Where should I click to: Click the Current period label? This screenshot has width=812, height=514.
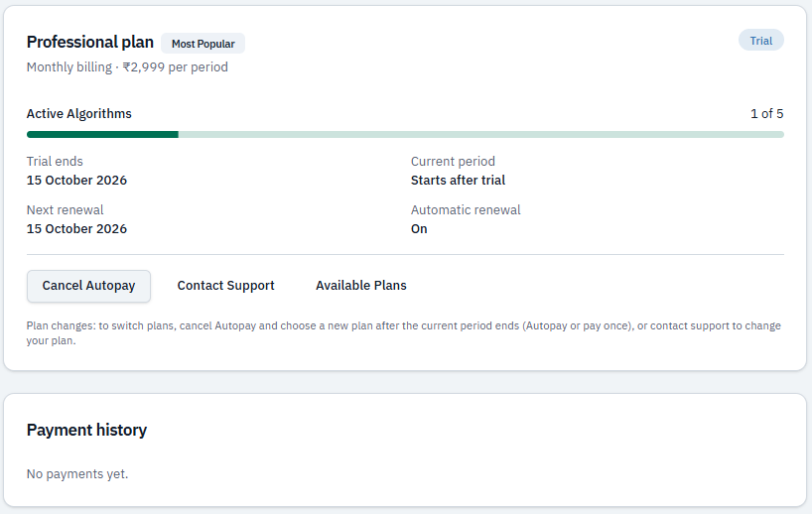point(453,162)
